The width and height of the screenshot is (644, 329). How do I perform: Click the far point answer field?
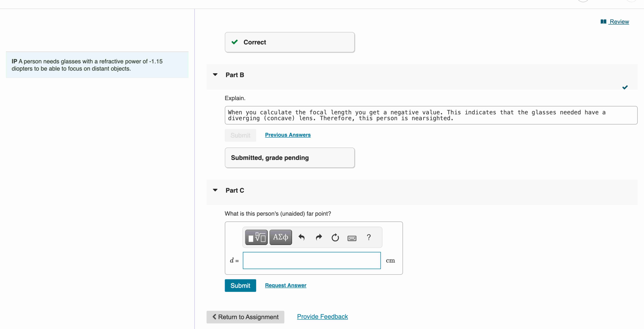[x=312, y=261]
